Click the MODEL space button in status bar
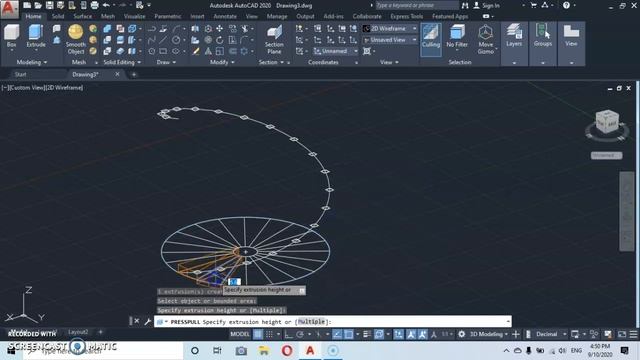Screen dimensions: 640x360 (x=240, y=334)
